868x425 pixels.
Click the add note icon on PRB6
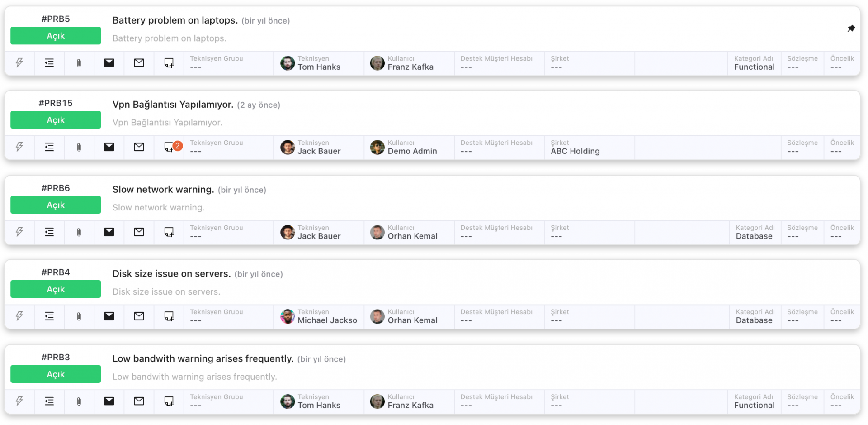(169, 232)
